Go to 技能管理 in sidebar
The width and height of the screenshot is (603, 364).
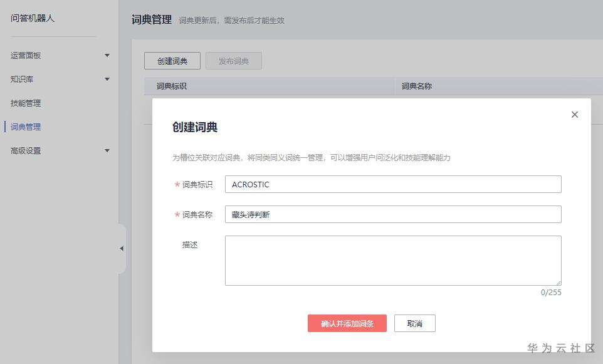pos(26,103)
